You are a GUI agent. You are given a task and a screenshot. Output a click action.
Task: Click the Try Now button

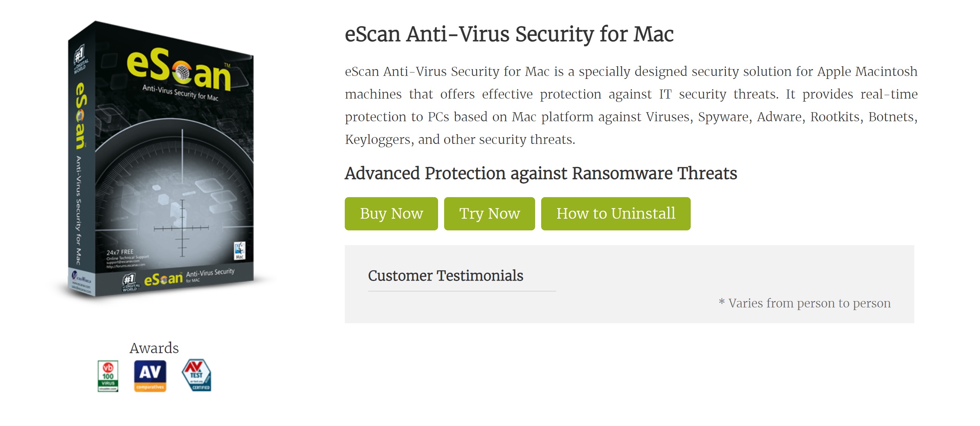click(x=489, y=214)
